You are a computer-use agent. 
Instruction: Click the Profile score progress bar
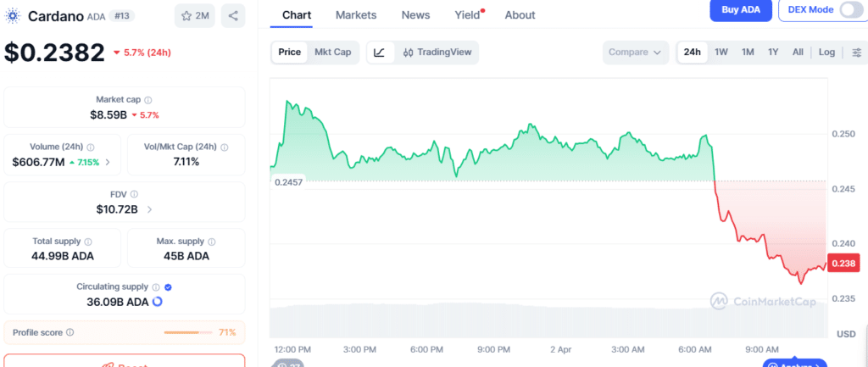(x=188, y=332)
